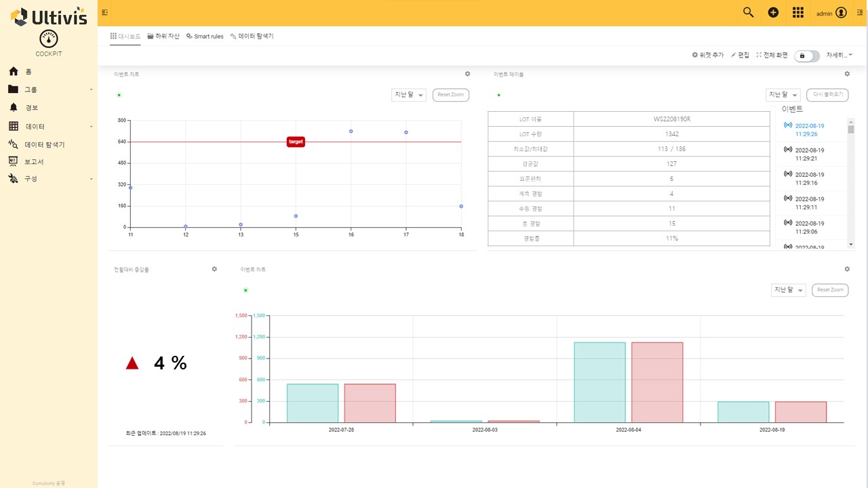Toggle the right drawer icon at far top right

[860, 12]
